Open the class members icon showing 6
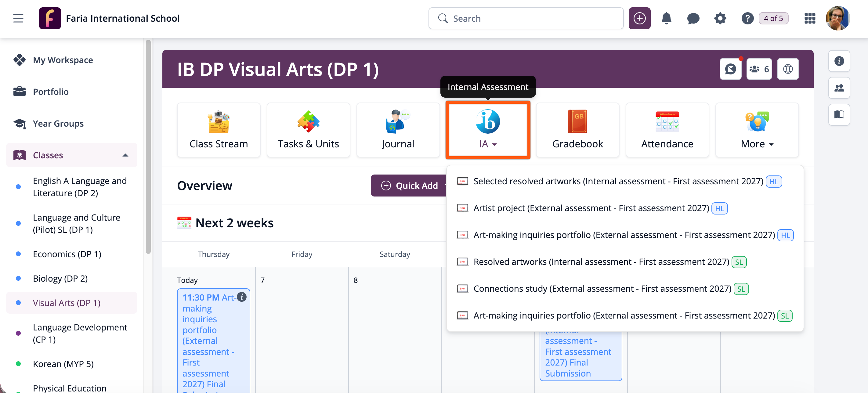The height and width of the screenshot is (393, 868). click(759, 69)
